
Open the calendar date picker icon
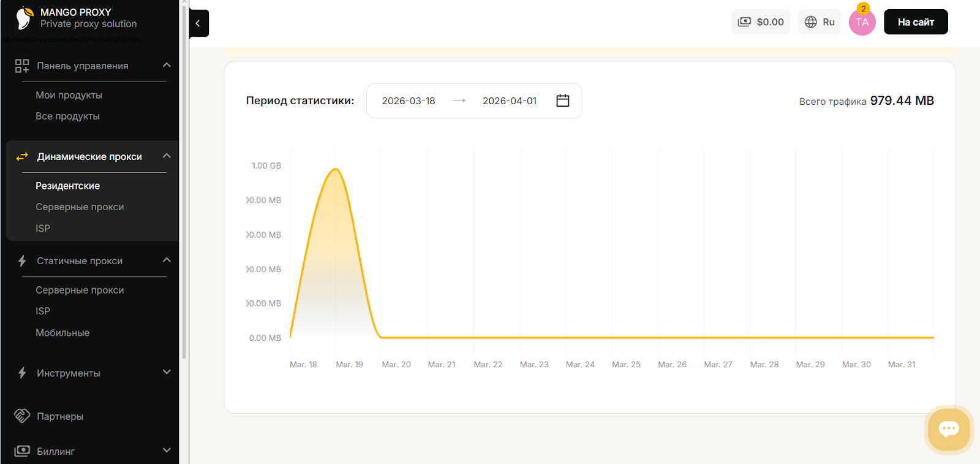click(562, 101)
